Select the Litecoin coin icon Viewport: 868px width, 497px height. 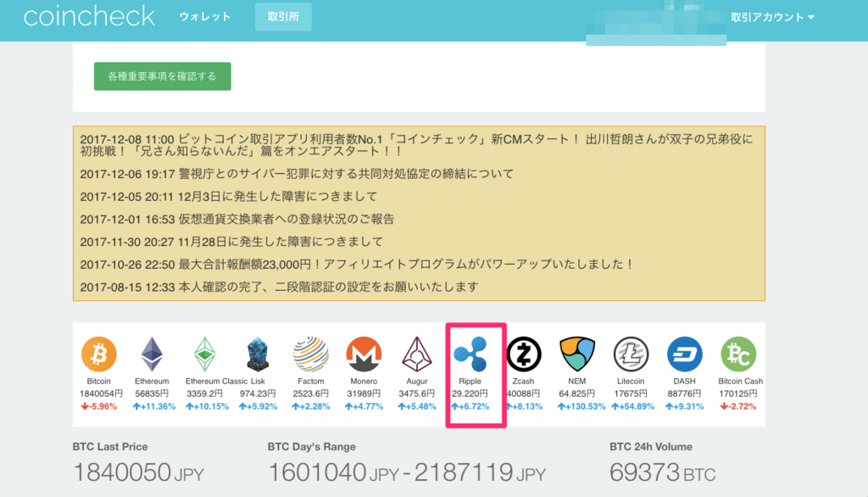tap(631, 355)
